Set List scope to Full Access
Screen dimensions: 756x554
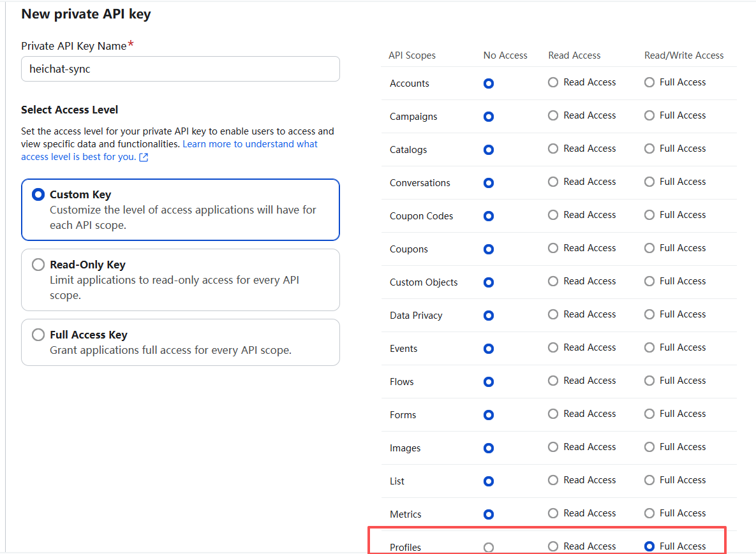(x=649, y=480)
